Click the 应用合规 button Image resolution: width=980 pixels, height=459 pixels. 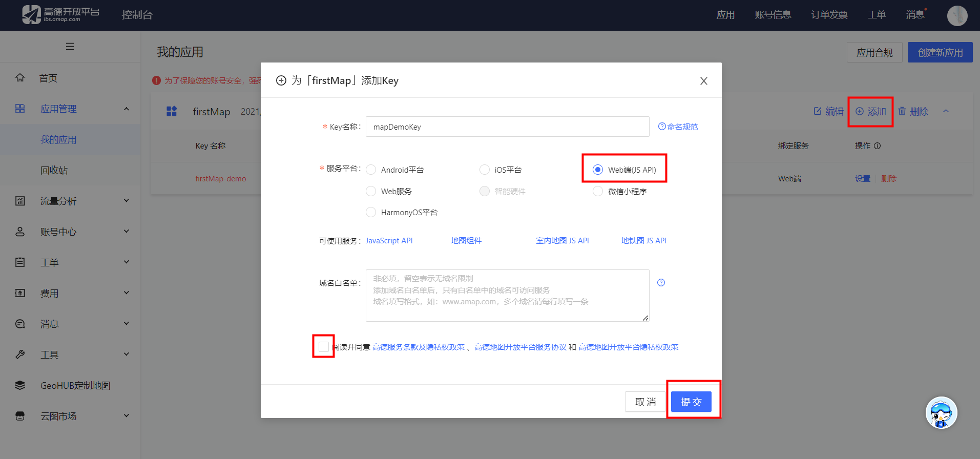pyautogui.click(x=874, y=52)
